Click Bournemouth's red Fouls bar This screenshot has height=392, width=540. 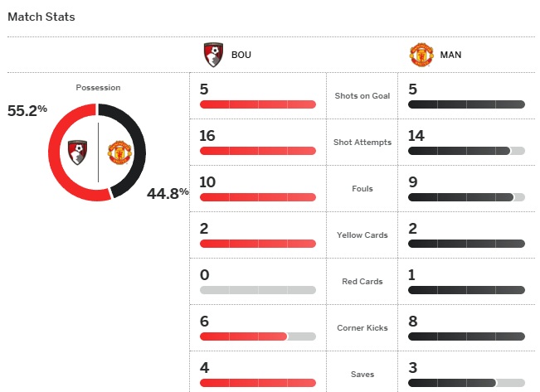[257, 197]
